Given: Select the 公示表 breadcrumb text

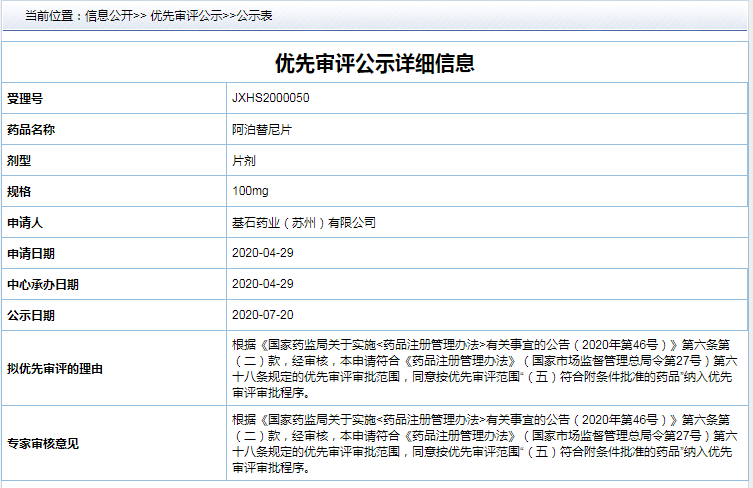Looking at the screenshot, I should pyautogui.click(x=255, y=16).
